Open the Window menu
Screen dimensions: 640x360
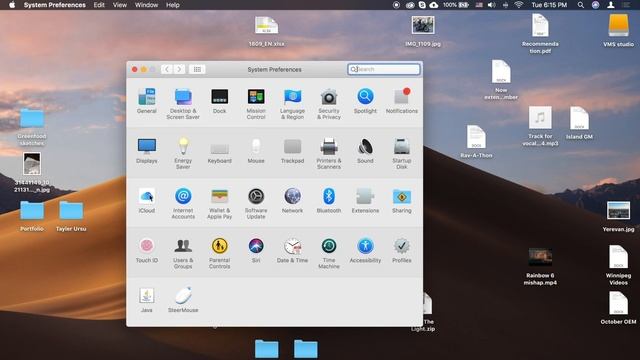tap(146, 5)
